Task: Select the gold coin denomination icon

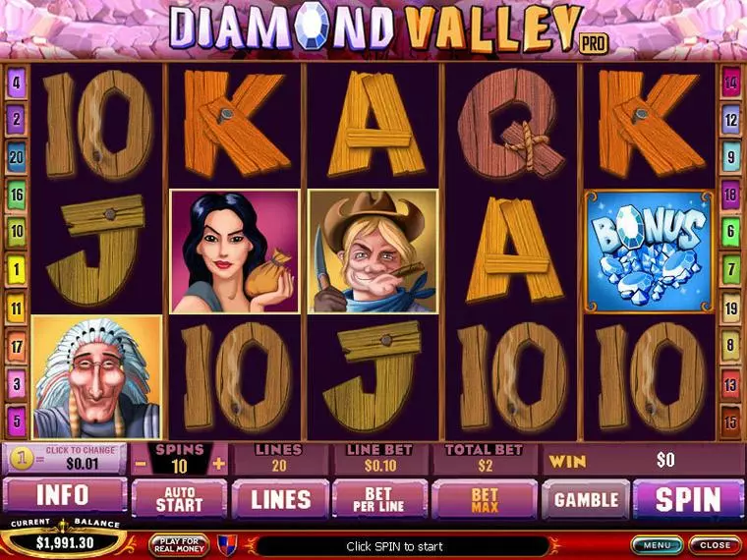Action: 22,459
